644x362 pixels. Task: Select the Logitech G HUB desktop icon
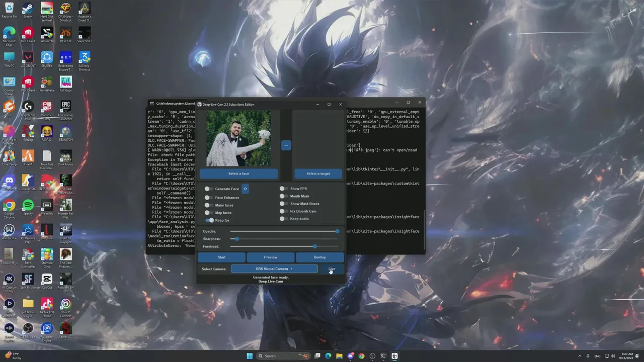pos(28,110)
